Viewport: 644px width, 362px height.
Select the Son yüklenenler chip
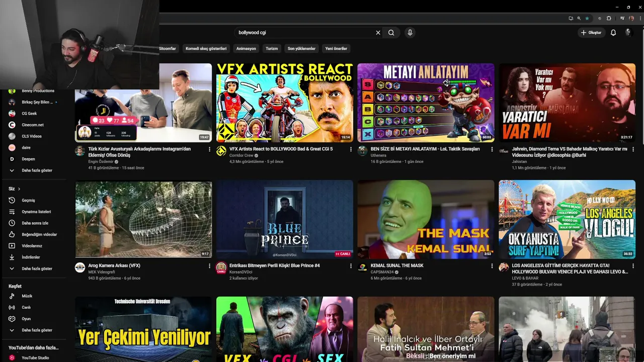pos(301,49)
